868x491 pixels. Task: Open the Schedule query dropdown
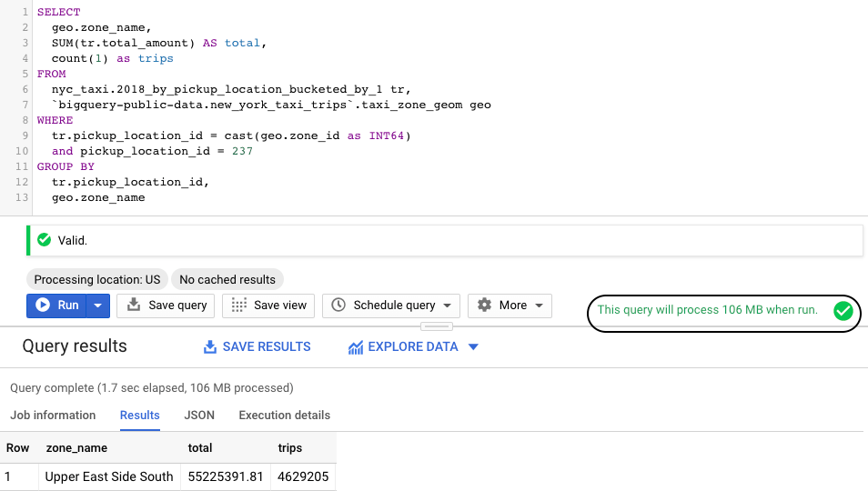click(391, 306)
